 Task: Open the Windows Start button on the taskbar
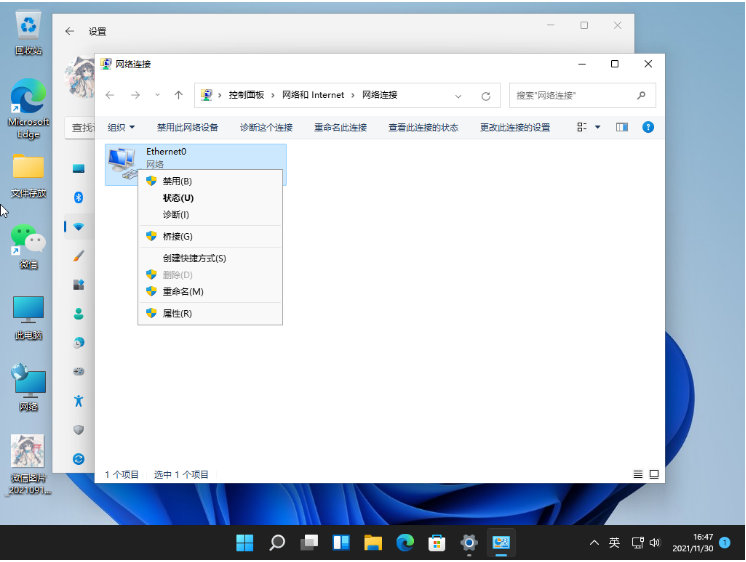coord(245,542)
